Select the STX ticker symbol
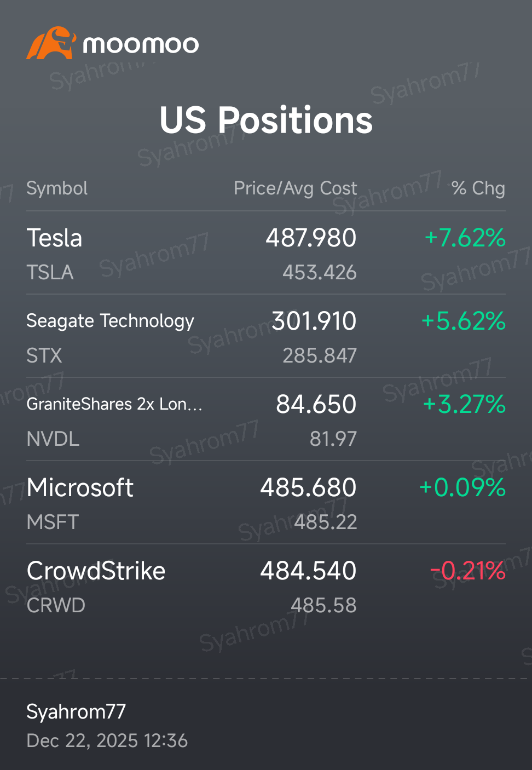 44,355
